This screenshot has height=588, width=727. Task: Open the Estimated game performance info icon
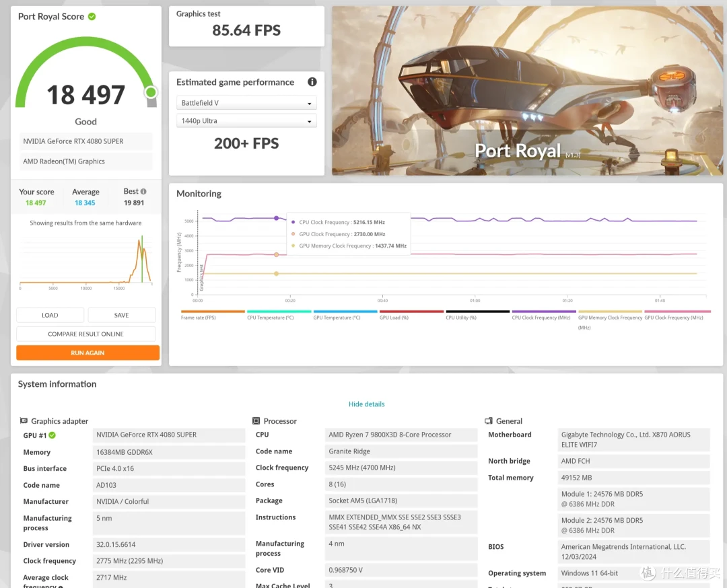click(312, 82)
